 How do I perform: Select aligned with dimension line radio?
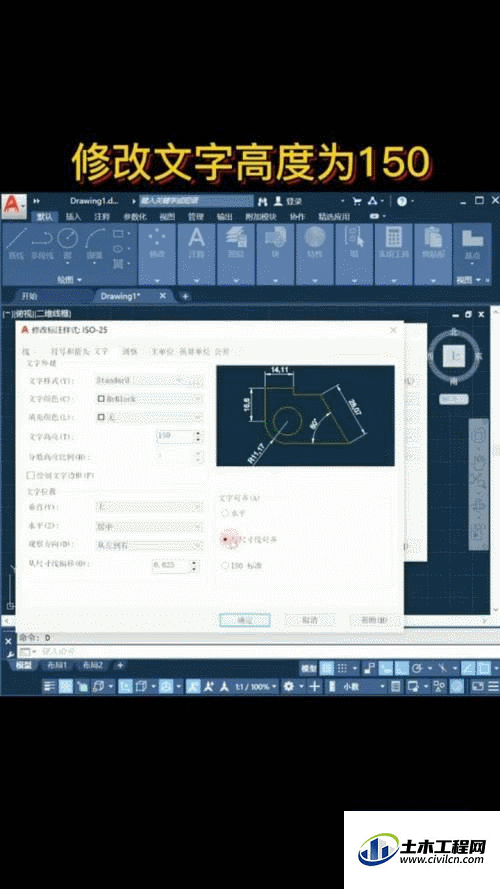[226, 540]
